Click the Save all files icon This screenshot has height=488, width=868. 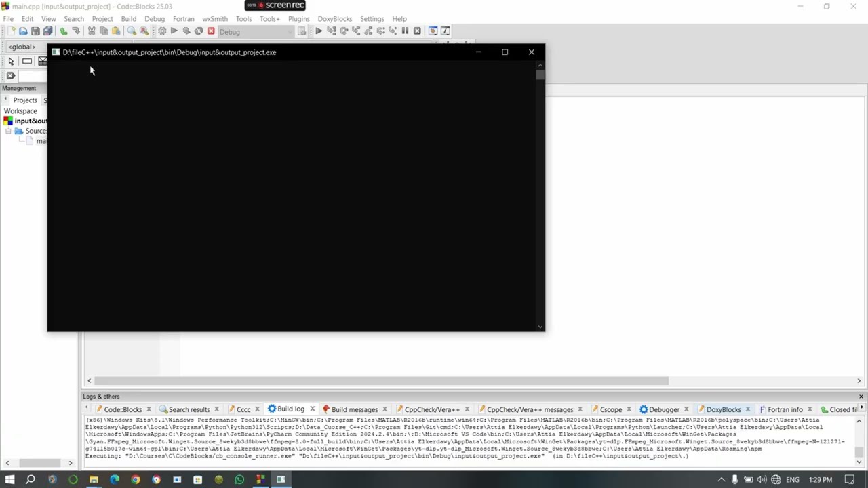[47, 31]
